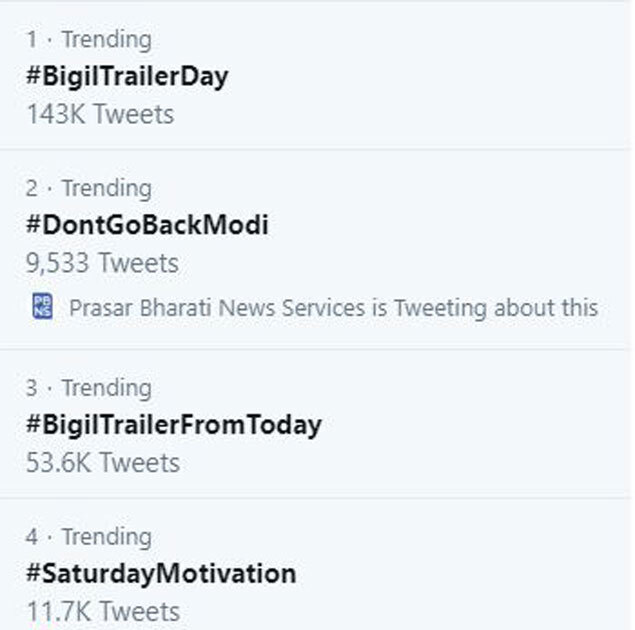Click the 53.6K Tweets count
635x630 pixels.
(103, 463)
